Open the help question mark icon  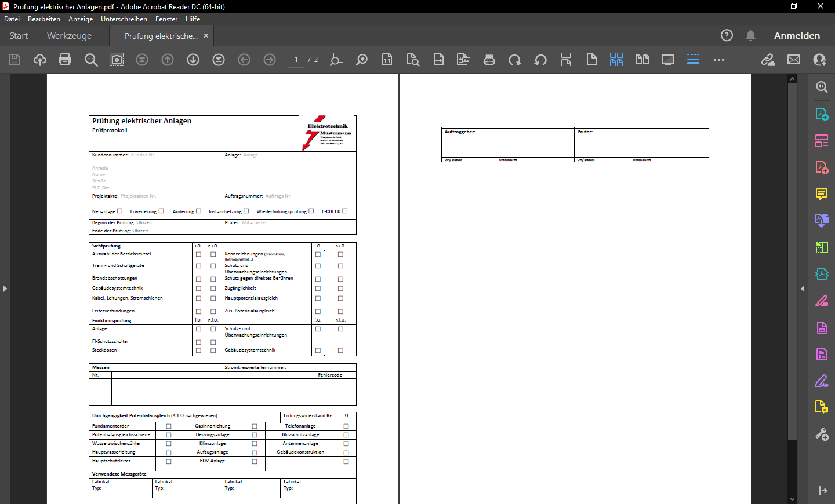click(727, 35)
